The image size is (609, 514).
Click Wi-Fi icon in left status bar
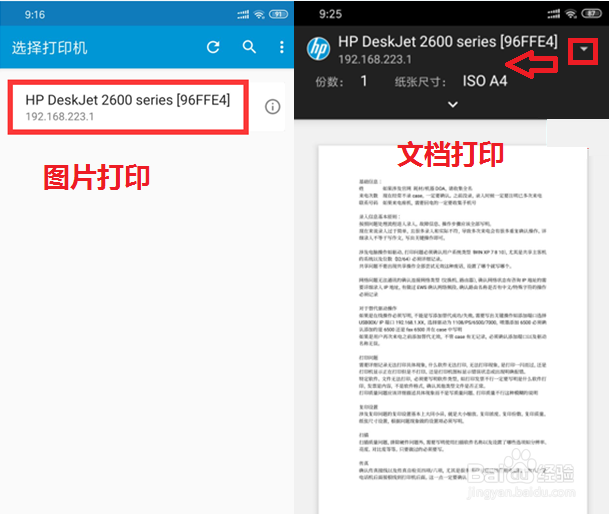259,14
